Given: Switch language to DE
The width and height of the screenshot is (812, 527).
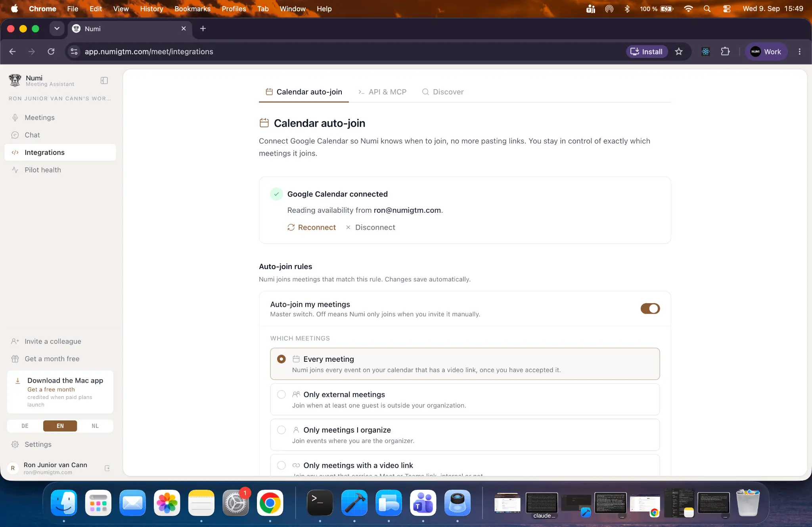Looking at the screenshot, I should (25, 426).
